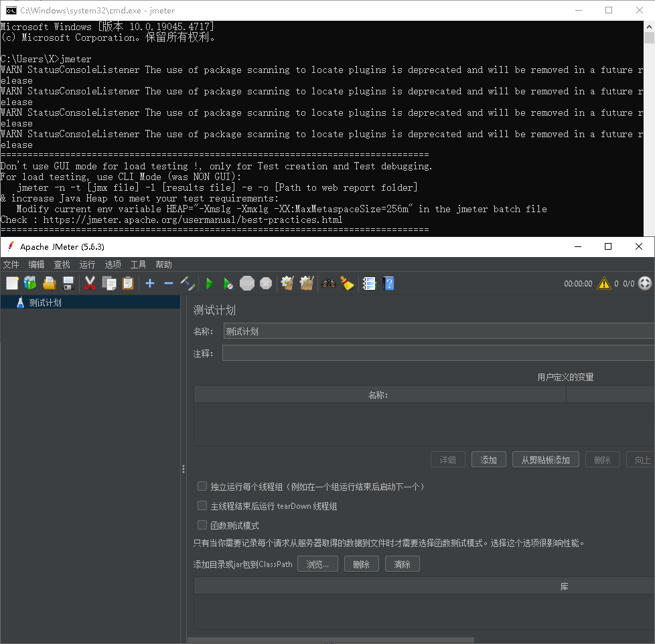The image size is (655, 644).
Task: Open the 文件 menu
Action: 11,264
